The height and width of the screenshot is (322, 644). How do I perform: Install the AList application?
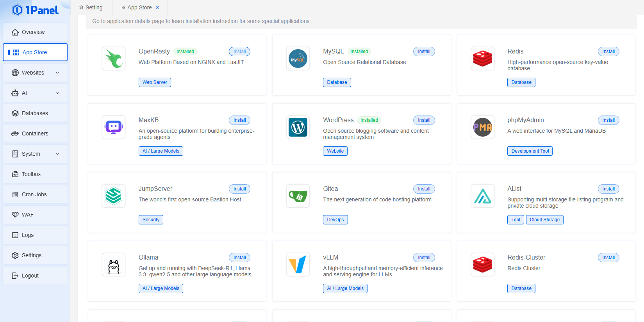click(x=608, y=189)
